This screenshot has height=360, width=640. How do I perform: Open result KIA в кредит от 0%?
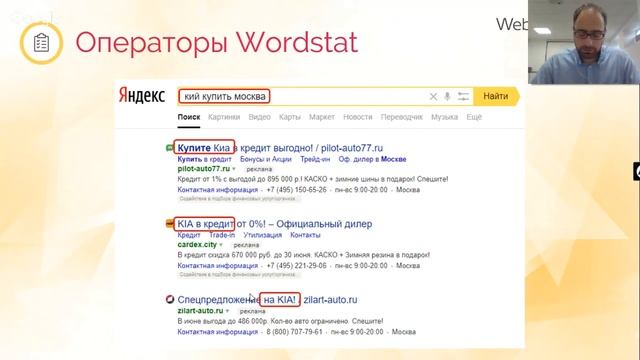275,224
